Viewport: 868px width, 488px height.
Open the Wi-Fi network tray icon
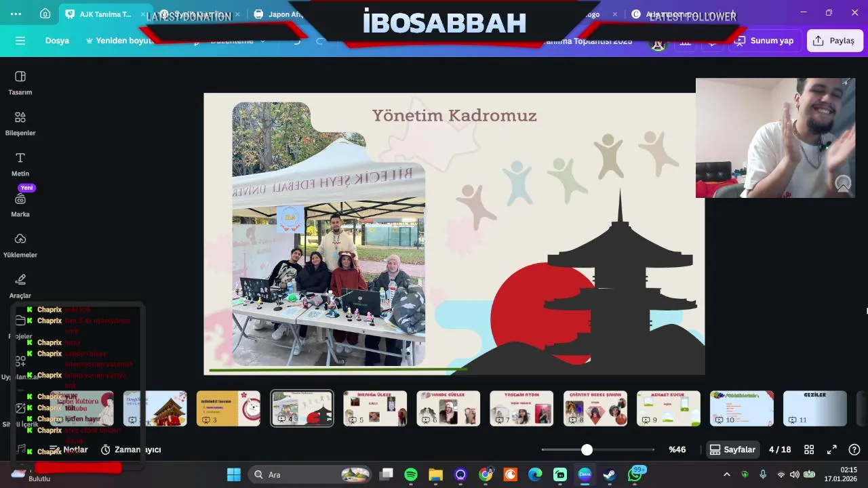pyautogui.click(x=781, y=474)
